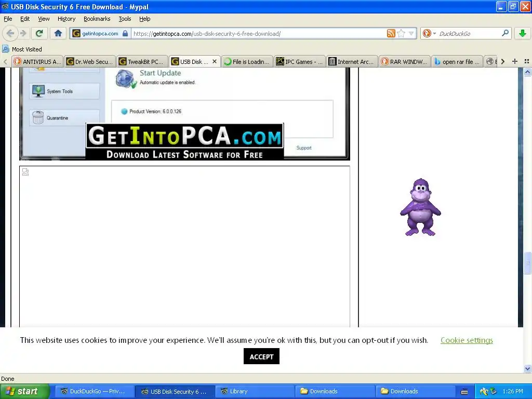
Task: Open the File menu
Action: pos(8,19)
